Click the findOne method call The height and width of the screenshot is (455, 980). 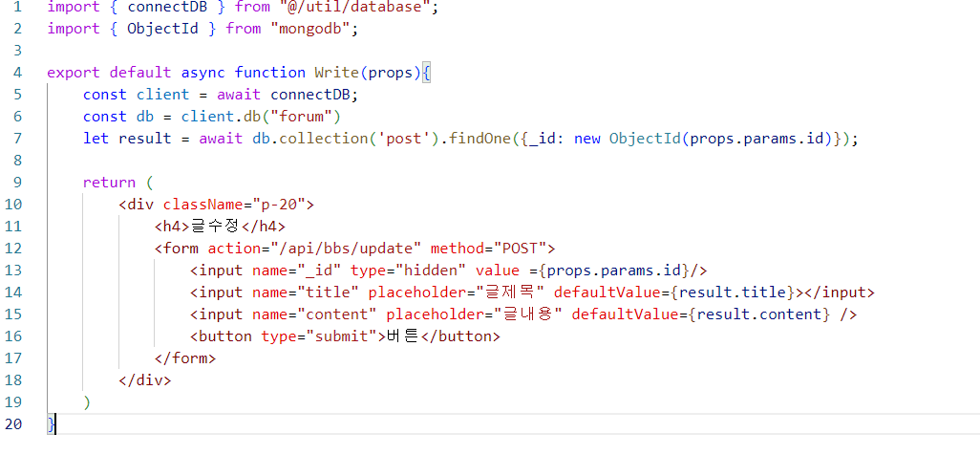click(480, 139)
